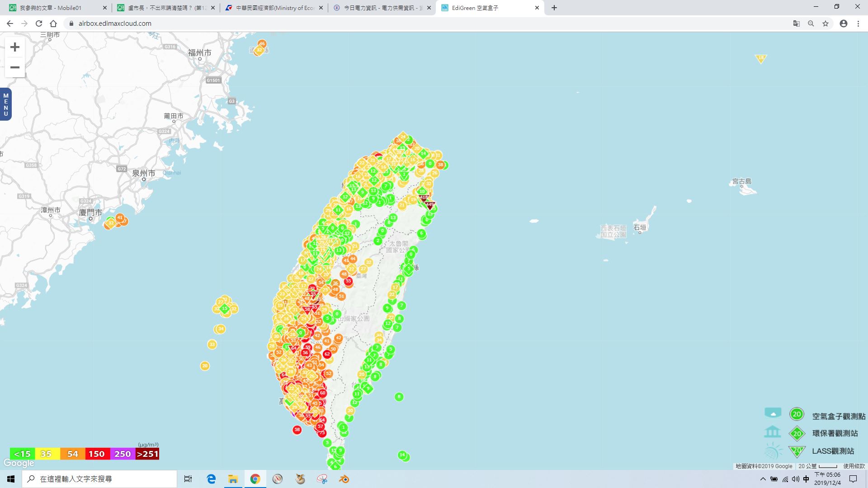Screen dimensions: 868x488
Task: Open Google Translate page icon
Action: (797, 23)
